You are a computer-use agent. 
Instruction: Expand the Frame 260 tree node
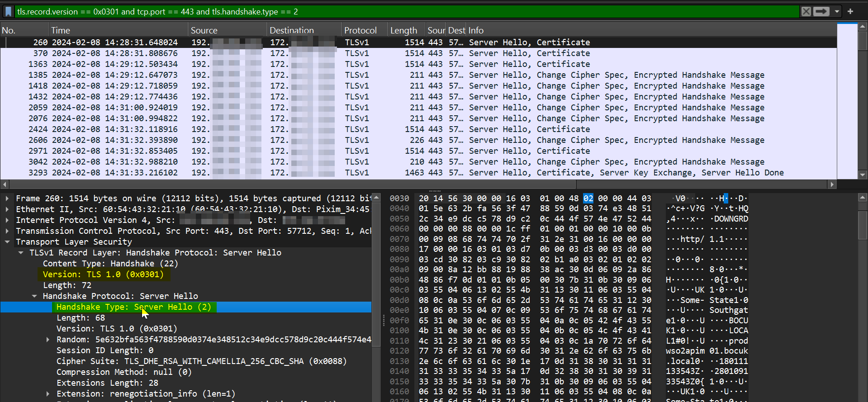[x=7, y=199]
